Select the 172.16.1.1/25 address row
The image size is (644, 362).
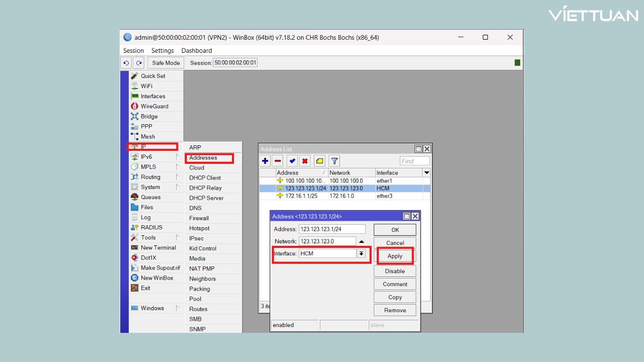(x=302, y=196)
